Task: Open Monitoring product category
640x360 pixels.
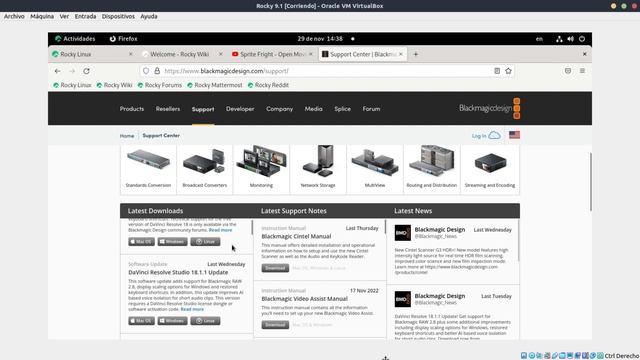Action: [x=261, y=169]
